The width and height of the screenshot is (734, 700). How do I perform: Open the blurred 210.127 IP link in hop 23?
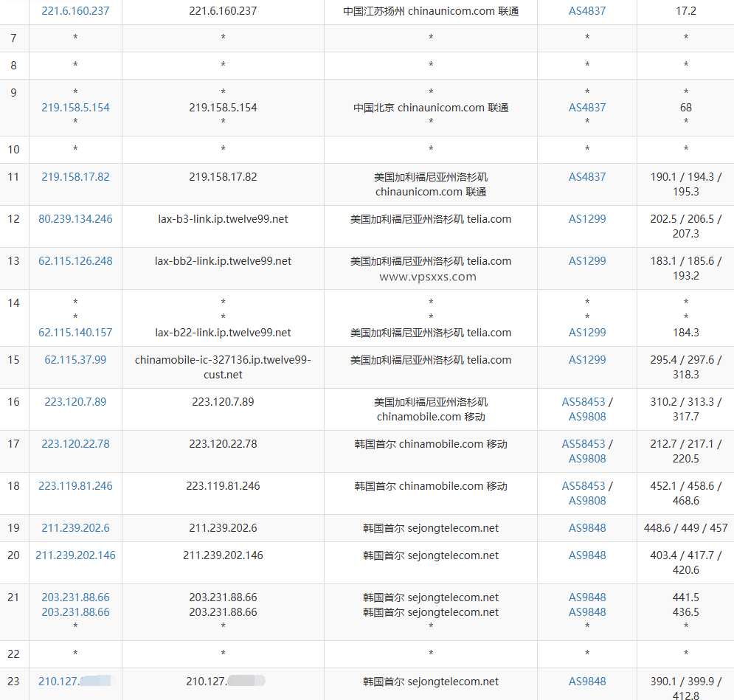click(x=77, y=682)
